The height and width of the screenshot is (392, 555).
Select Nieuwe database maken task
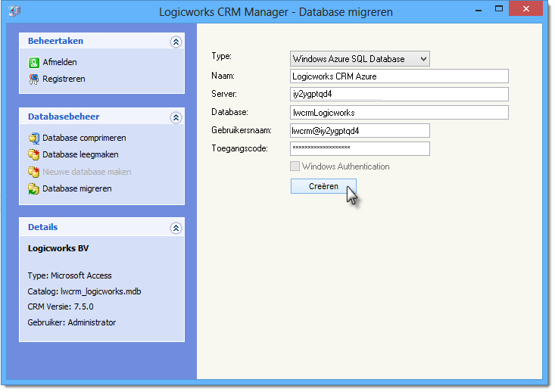coord(87,172)
